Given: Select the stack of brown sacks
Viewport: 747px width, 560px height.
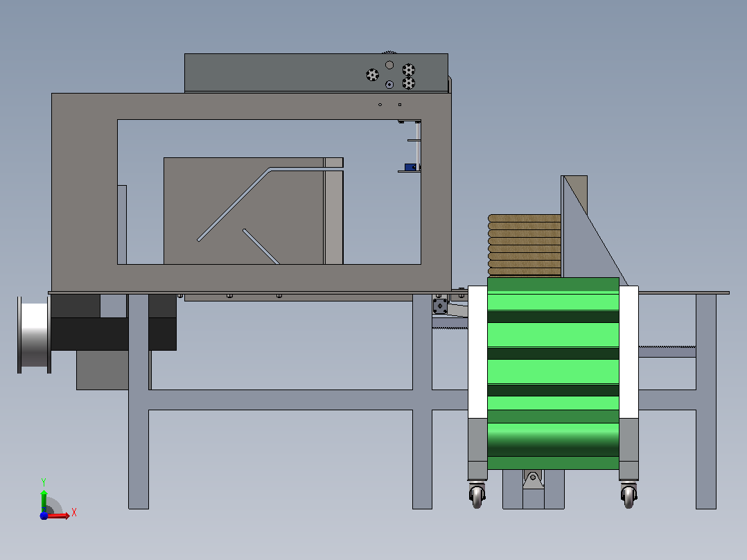Looking at the screenshot, I should click(x=525, y=245).
